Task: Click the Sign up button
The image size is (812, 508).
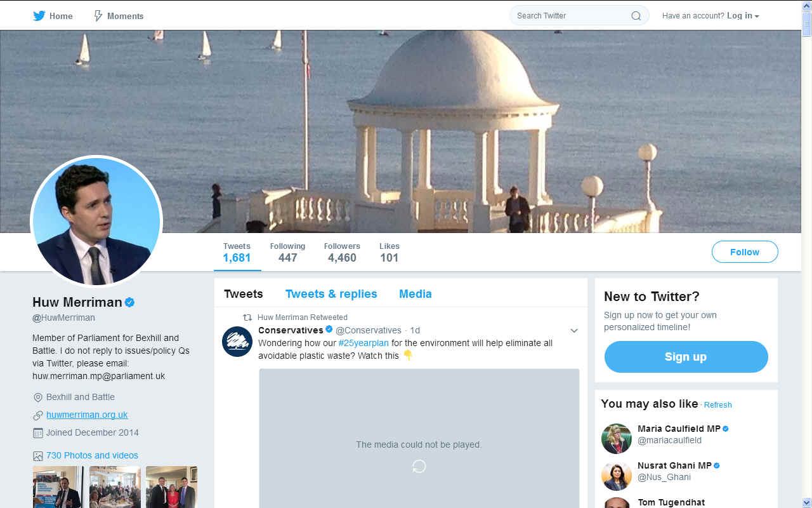Action: click(686, 357)
